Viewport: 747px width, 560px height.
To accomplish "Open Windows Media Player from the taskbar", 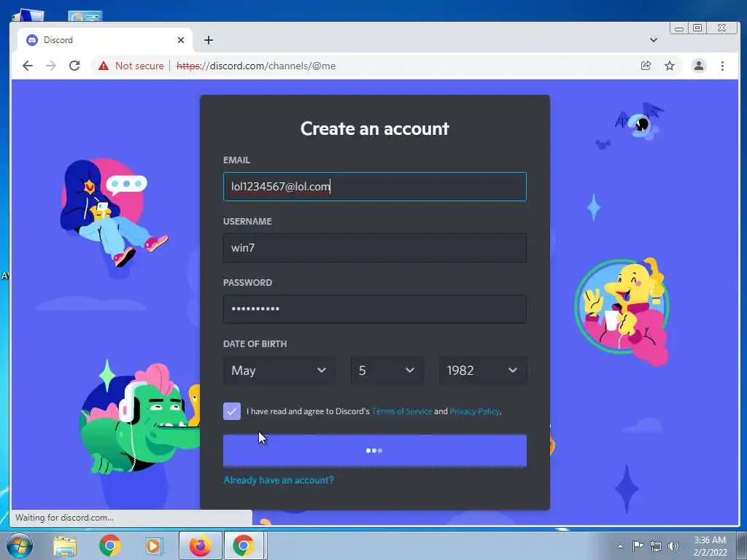I will [154, 545].
